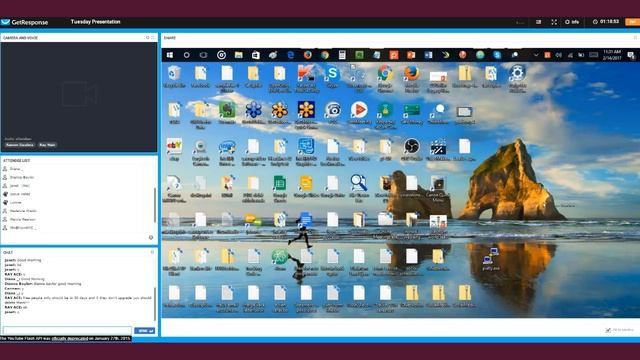Toggle fullscreen using the expand arrows icon
This screenshot has width=640, height=360.
[x=554, y=22]
